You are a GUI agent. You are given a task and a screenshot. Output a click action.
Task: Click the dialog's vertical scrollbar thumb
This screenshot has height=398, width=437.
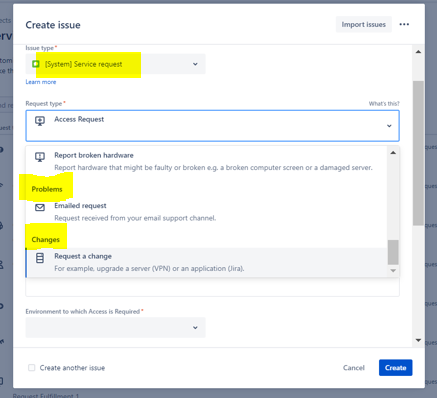(x=418, y=153)
